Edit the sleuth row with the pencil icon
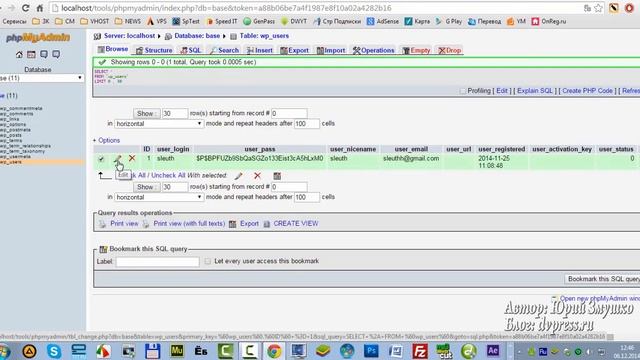Viewport: 640px width, 360px height. coord(118,158)
